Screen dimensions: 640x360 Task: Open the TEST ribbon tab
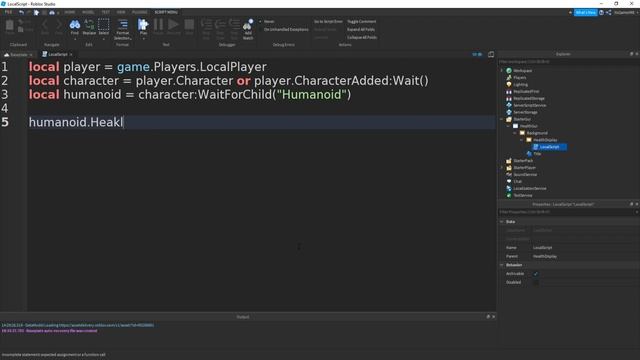point(105,12)
